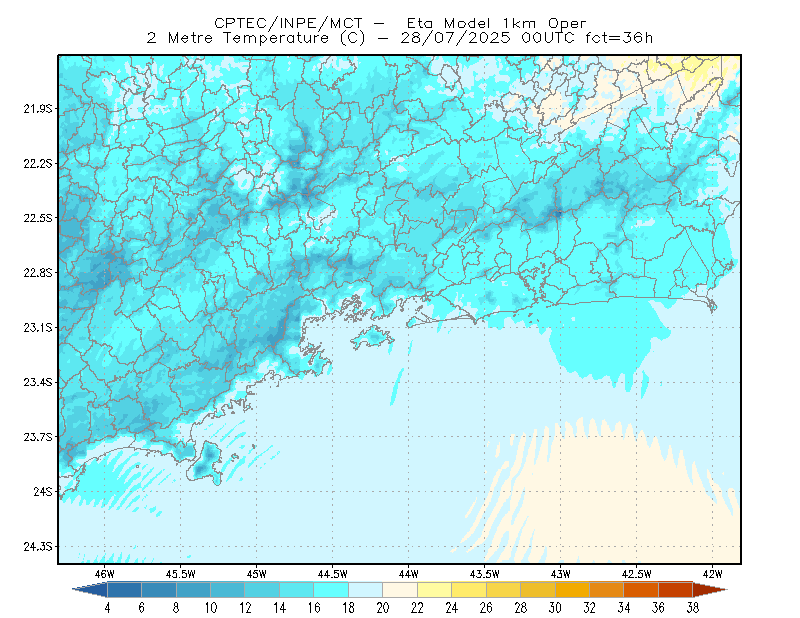Click the 46W longitude label
The height and width of the screenshot is (618, 800).
[105, 574]
